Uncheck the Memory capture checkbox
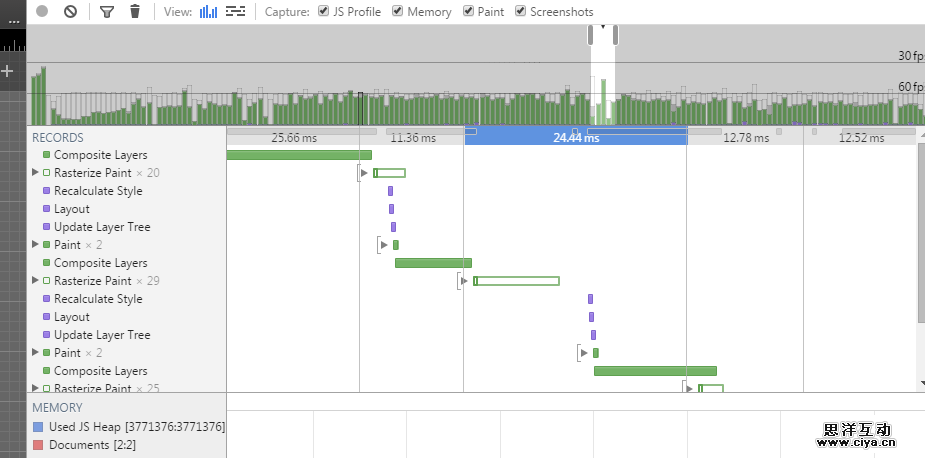Image resolution: width=925 pixels, height=458 pixels. (398, 11)
